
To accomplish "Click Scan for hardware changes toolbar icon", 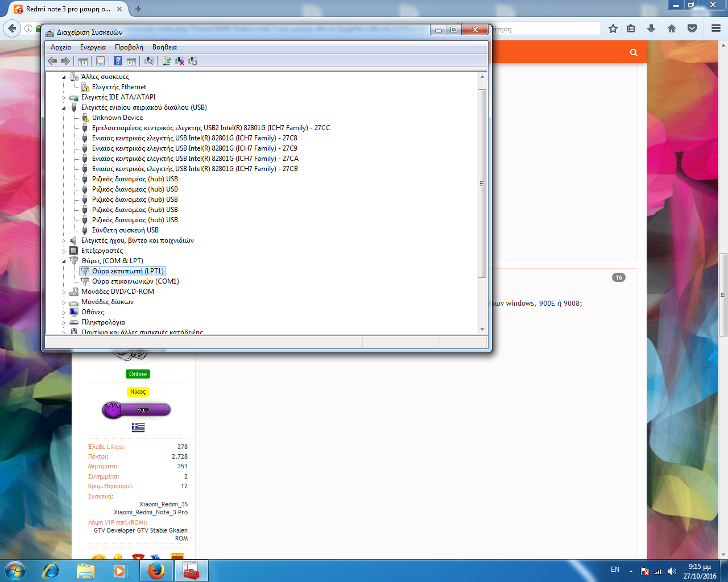I will [149, 61].
